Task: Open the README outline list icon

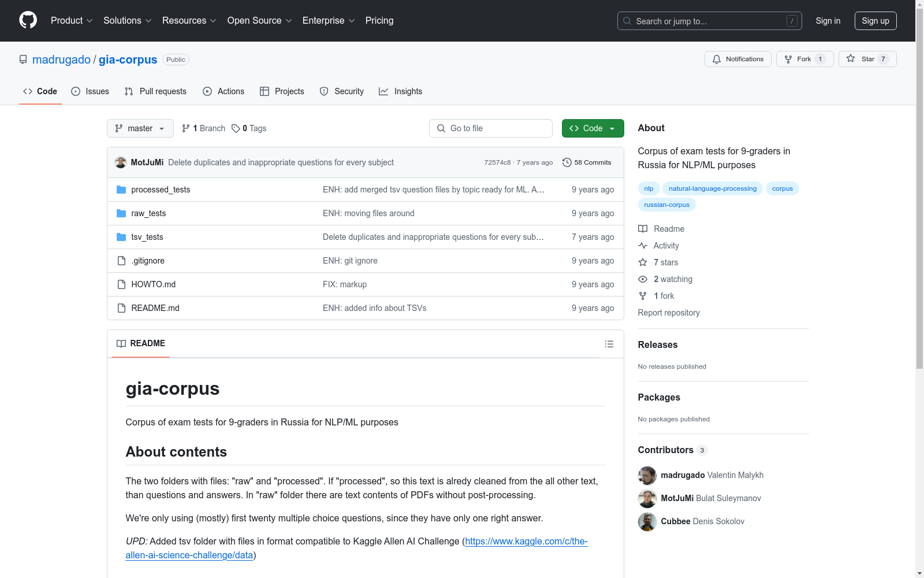Action: (x=609, y=344)
